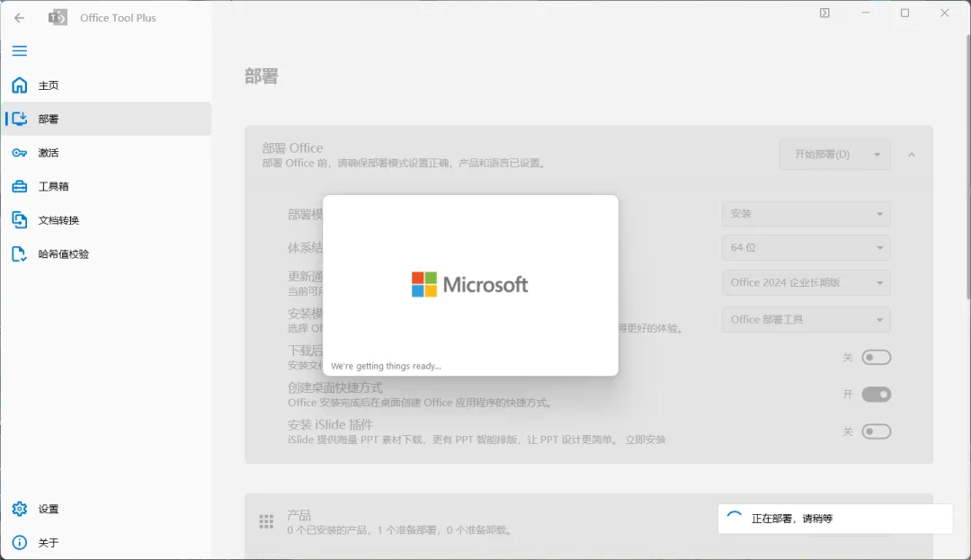Click the 产品 section header

[588, 521]
